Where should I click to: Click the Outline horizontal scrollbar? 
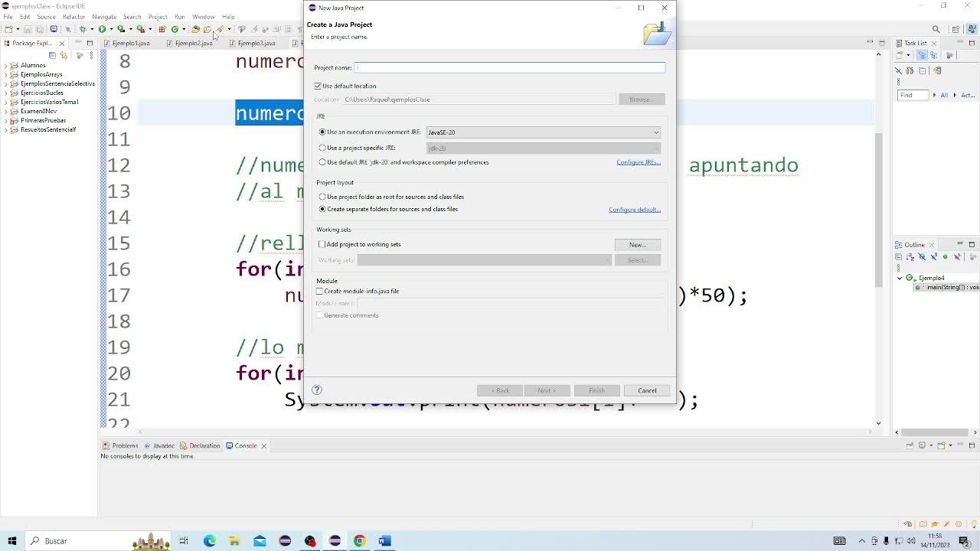934,432
